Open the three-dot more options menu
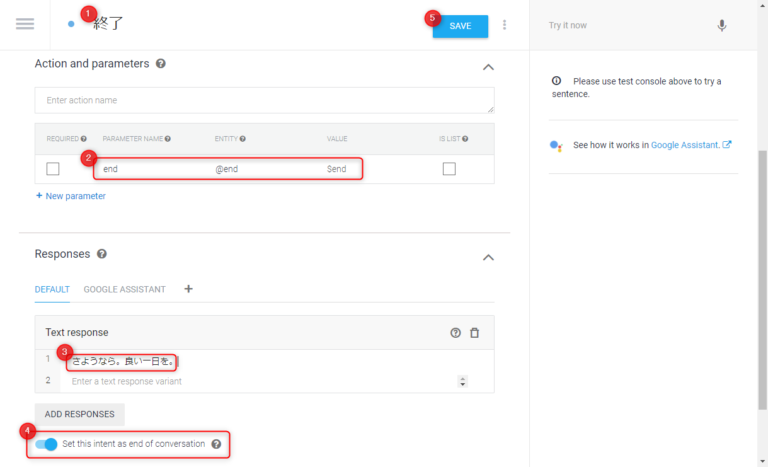Viewport: 768px width, 467px height. pos(504,25)
